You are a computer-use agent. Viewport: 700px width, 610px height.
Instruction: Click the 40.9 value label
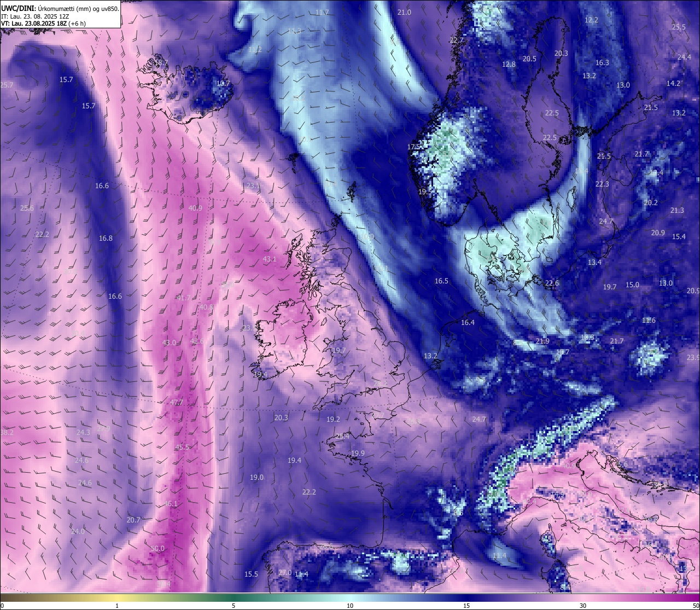[195, 208]
